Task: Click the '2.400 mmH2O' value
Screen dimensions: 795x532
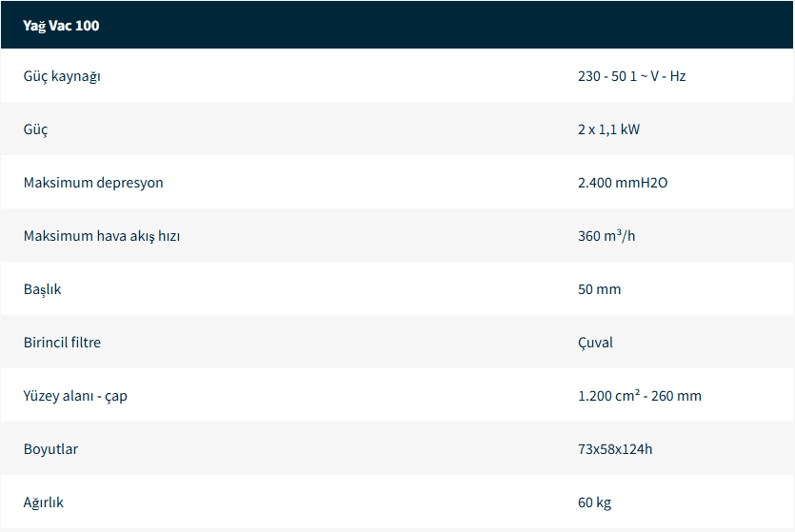Action: tap(623, 183)
